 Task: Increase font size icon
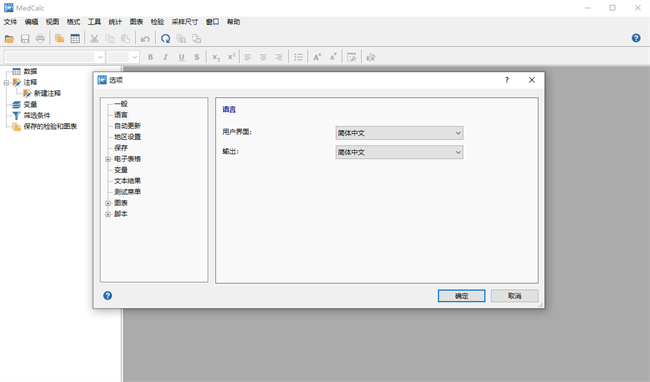click(318, 57)
